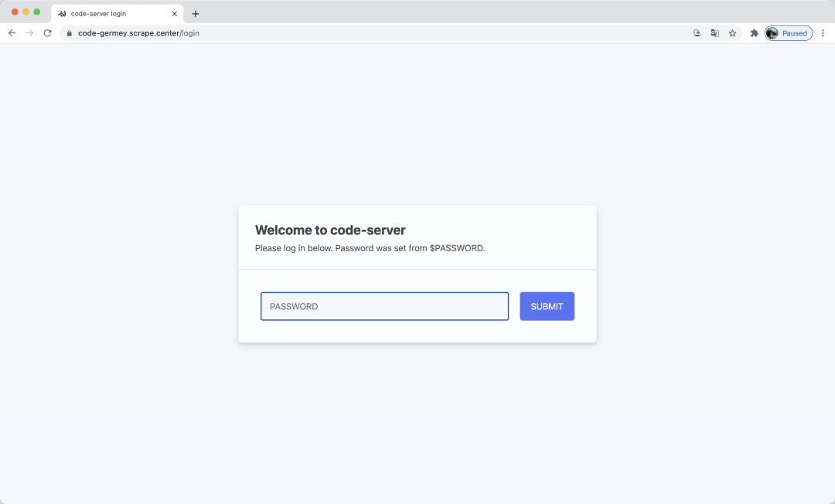Select the code-server login tab

point(116,13)
